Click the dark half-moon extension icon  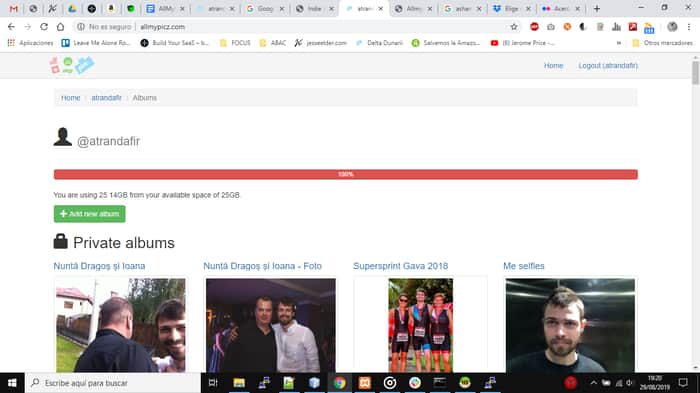click(x=583, y=27)
